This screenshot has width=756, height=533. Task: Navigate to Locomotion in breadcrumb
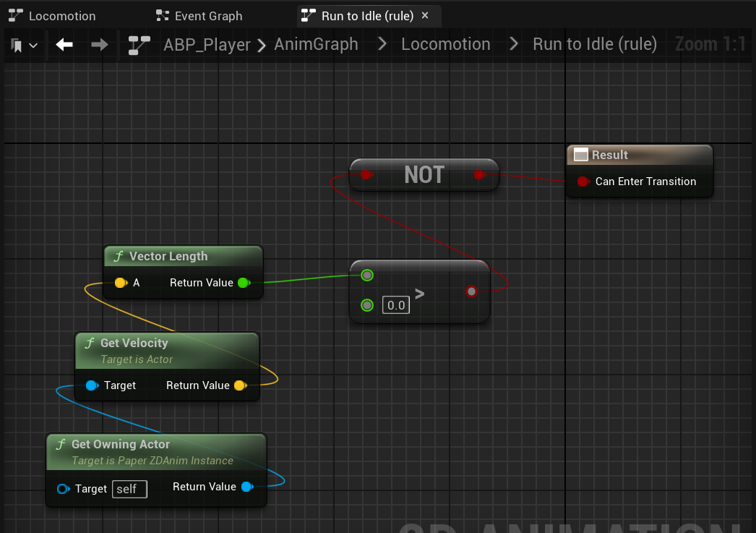point(445,44)
